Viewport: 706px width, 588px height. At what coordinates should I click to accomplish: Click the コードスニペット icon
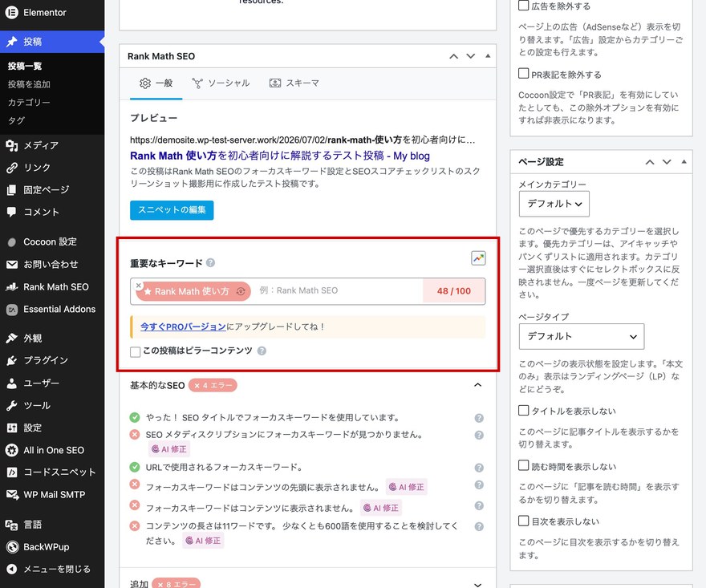tap(12, 472)
